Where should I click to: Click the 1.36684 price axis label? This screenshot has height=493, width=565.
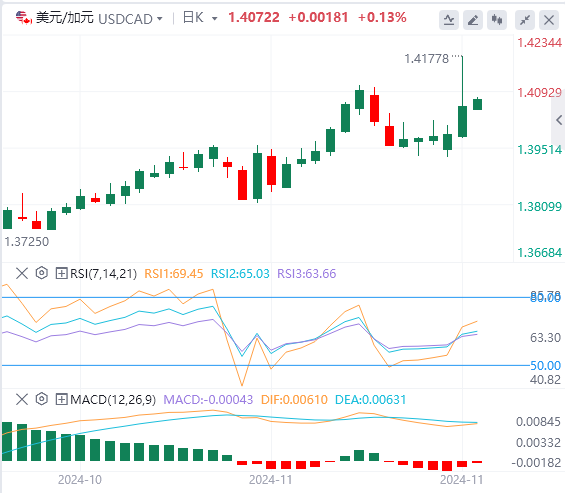539,253
